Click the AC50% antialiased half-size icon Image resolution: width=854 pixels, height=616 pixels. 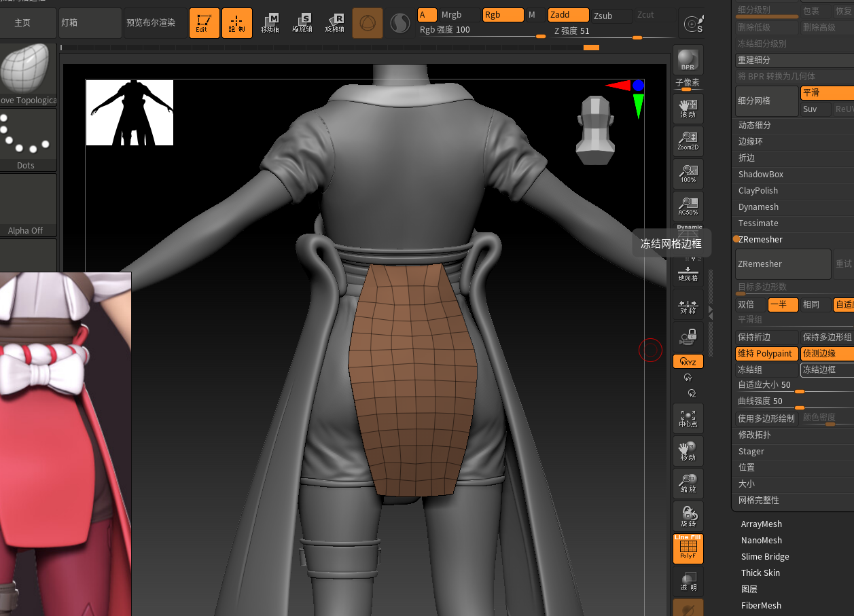688,206
